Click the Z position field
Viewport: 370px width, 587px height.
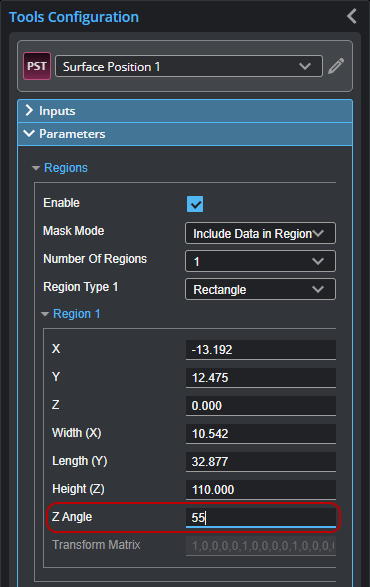click(261, 406)
